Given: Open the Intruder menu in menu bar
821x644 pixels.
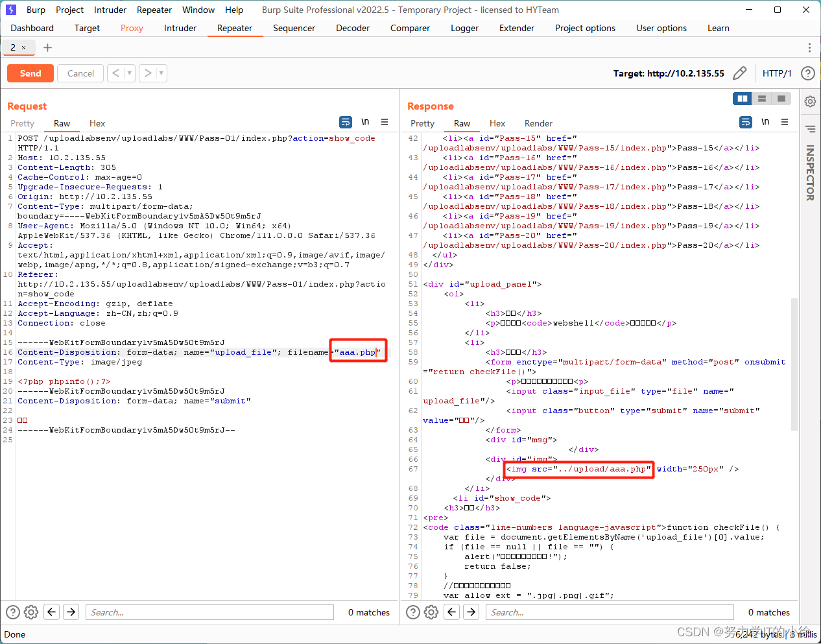Looking at the screenshot, I should 110,10.
